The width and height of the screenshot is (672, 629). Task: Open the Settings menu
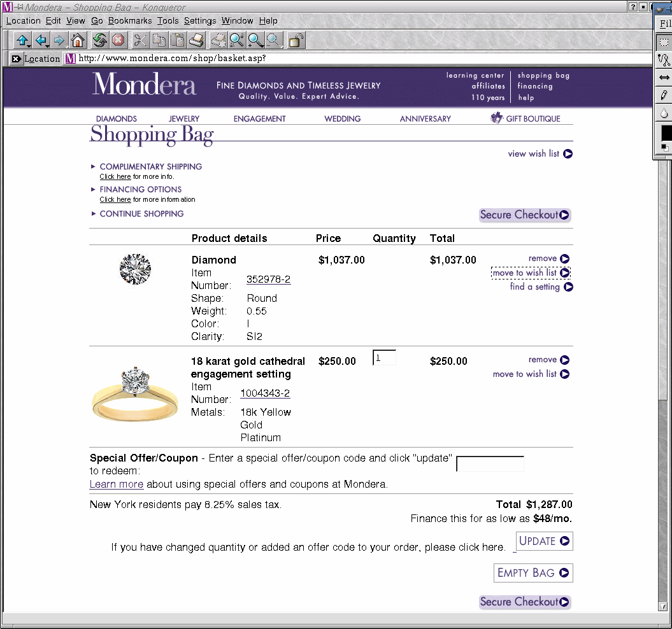click(x=200, y=20)
